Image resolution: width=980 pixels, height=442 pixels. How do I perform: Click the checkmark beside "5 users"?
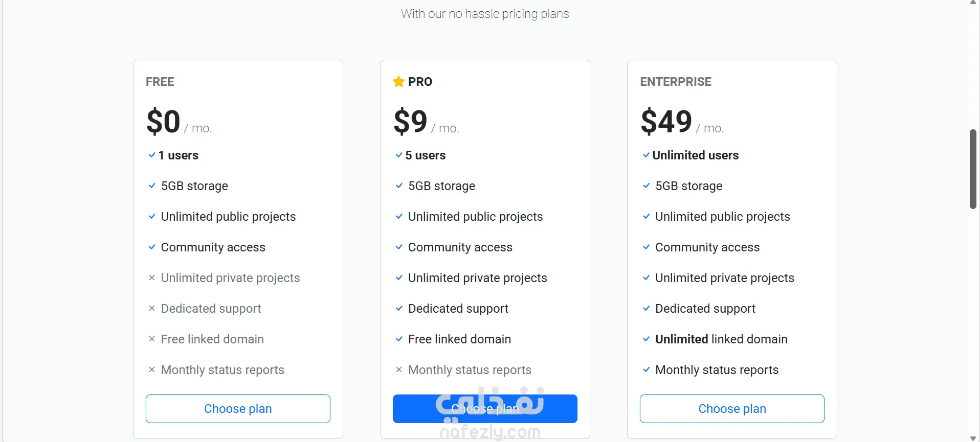point(399,155)
